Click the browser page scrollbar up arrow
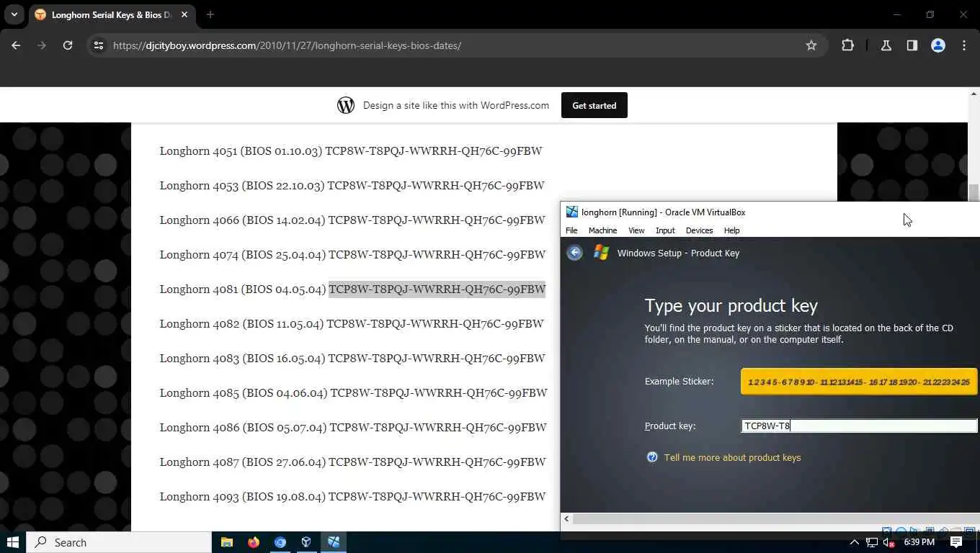Screen dimensions: 980x553 (x=974, y=94)
